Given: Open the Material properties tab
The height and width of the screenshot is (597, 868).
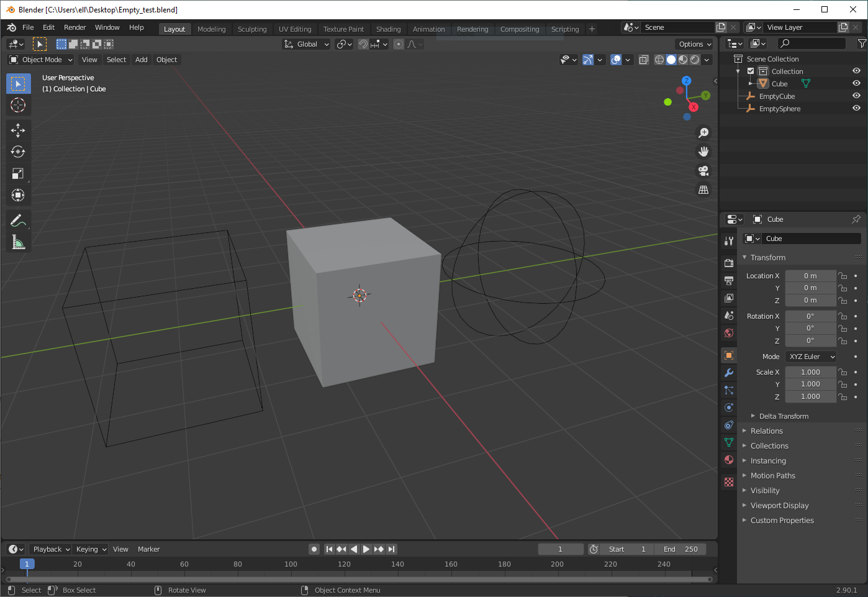Looking at the screenshot, I should point(728,460).
